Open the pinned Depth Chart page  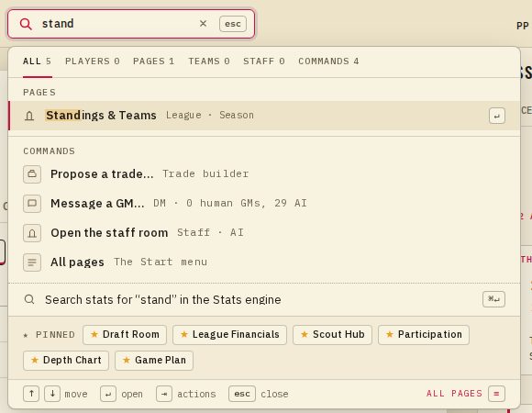pyautogui.click(x=66, y=361)
